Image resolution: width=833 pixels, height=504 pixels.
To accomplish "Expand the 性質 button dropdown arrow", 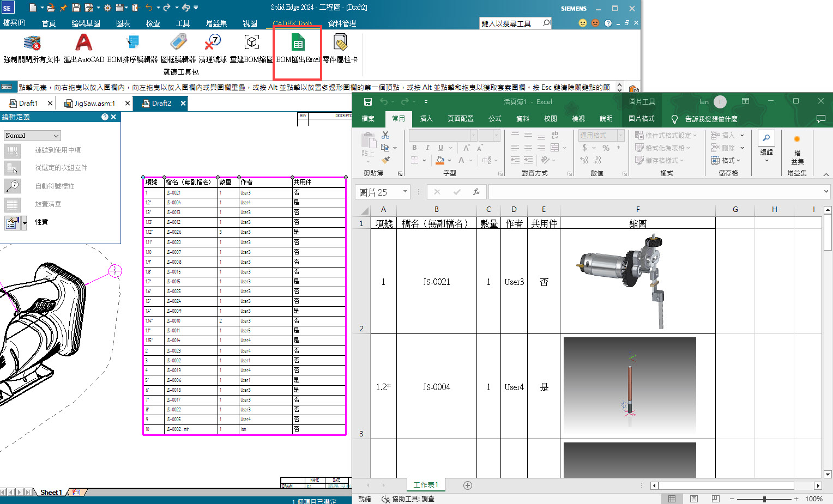I will point(24,222).
